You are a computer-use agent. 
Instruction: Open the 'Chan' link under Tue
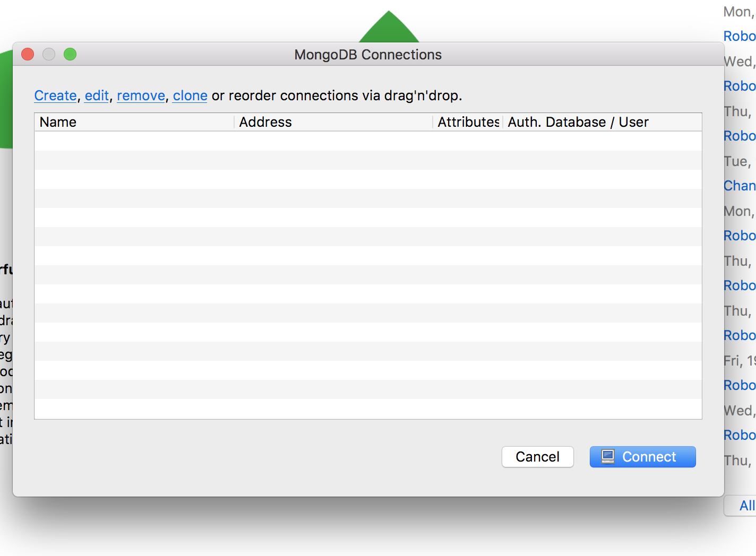click(739, 186)
